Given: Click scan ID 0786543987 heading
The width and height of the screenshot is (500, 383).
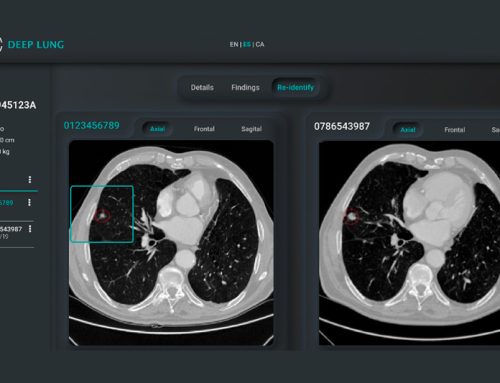Looking at the screenshot, I should (x=342, y=126).
